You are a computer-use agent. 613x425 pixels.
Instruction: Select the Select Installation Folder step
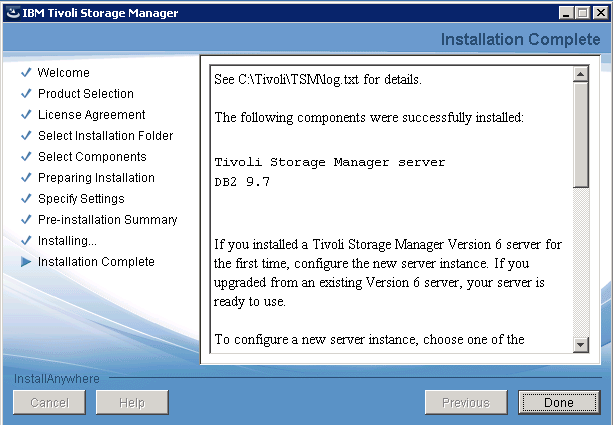pos(105,136)
